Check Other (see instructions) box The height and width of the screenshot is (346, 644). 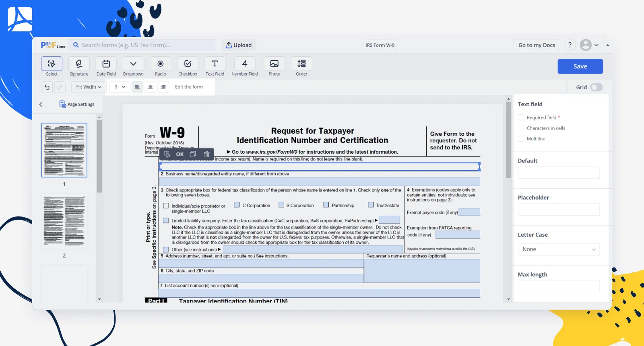(166, 249)
